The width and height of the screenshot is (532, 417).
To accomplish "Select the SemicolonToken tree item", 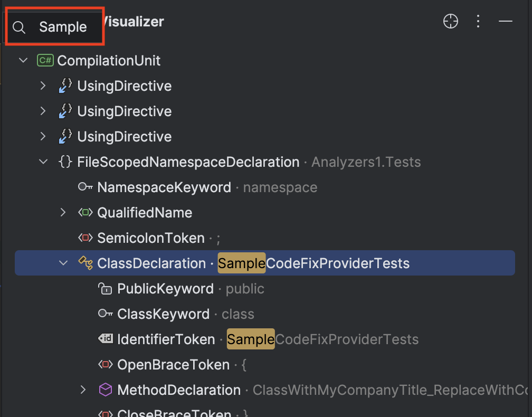I will (x=150, y=238).
